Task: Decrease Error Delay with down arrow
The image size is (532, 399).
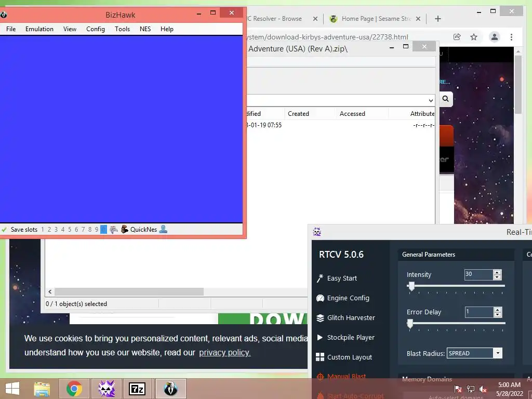Action: [497, 314]
